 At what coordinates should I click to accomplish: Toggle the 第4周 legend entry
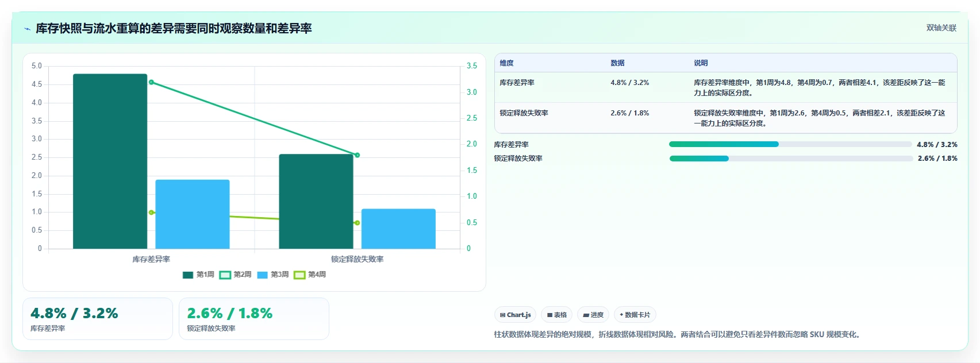pos(310,275)
